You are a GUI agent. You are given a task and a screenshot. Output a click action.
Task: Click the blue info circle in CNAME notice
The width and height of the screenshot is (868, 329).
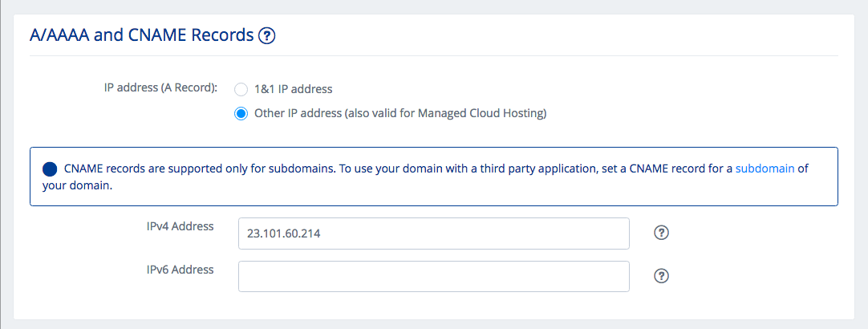point(50,169)
